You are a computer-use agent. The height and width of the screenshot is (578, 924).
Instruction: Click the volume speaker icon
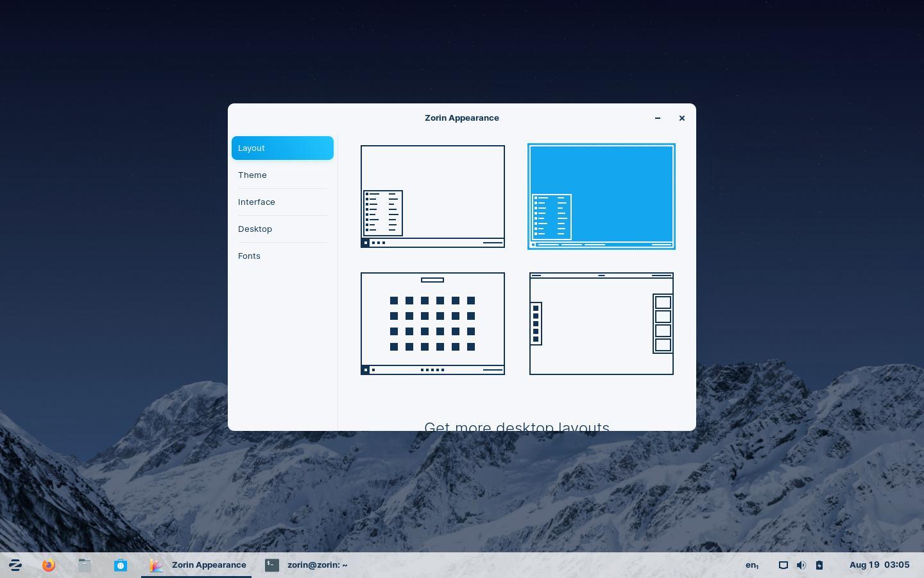[801, 565]
